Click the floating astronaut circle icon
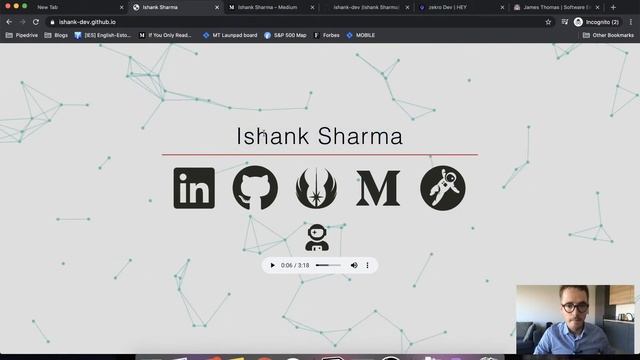This screenshot has height=360, width=640. pos(443,188)
